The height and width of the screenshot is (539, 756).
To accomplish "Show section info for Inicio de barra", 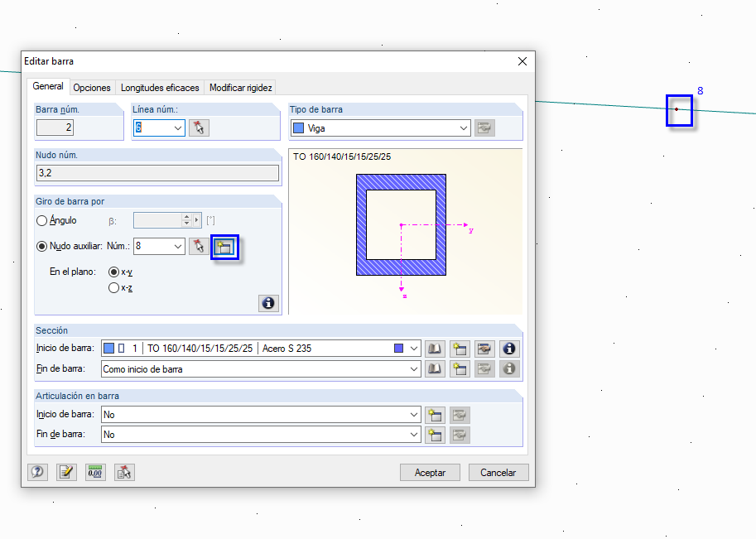I will [509, 349].
